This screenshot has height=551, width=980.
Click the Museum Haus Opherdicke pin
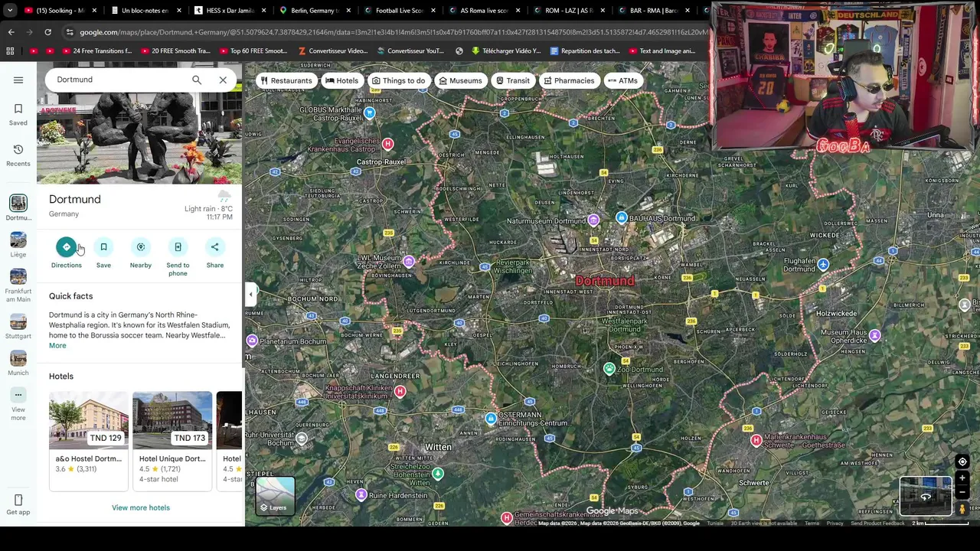[x=875, y=336]
